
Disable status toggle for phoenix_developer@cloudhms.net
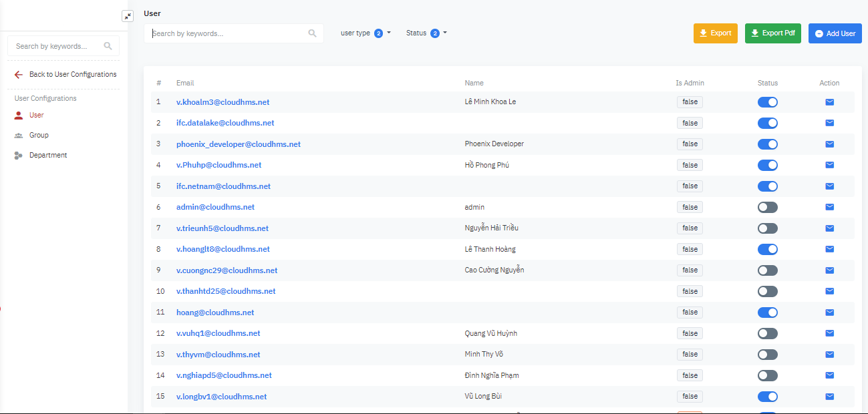(x=767, y=144)
